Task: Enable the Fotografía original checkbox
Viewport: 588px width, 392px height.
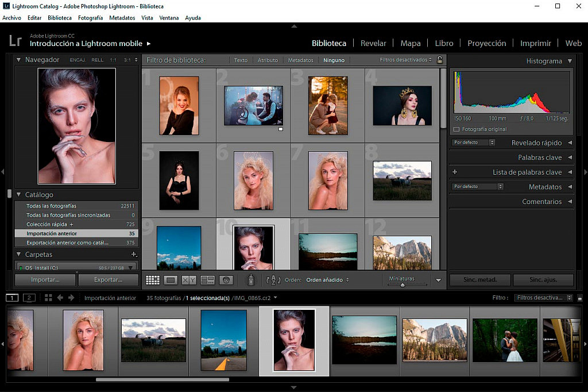Action: click(x=457, y=129)
